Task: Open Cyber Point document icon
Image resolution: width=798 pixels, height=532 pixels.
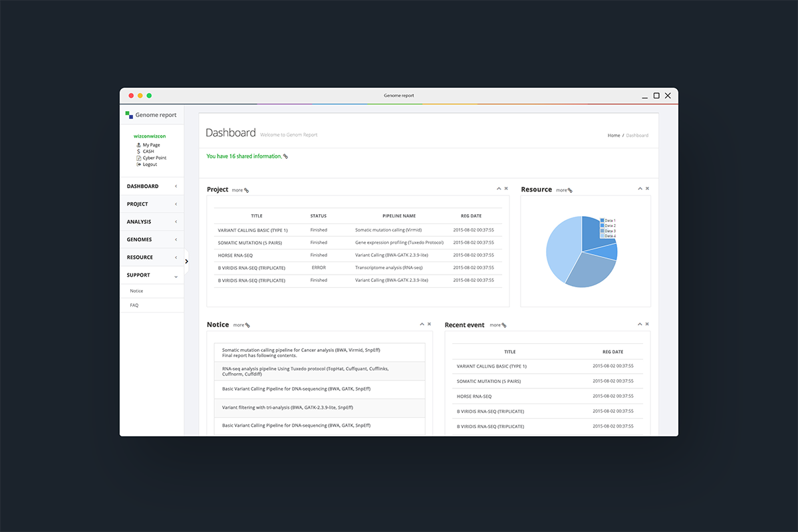Action: (x=138, y=158)
